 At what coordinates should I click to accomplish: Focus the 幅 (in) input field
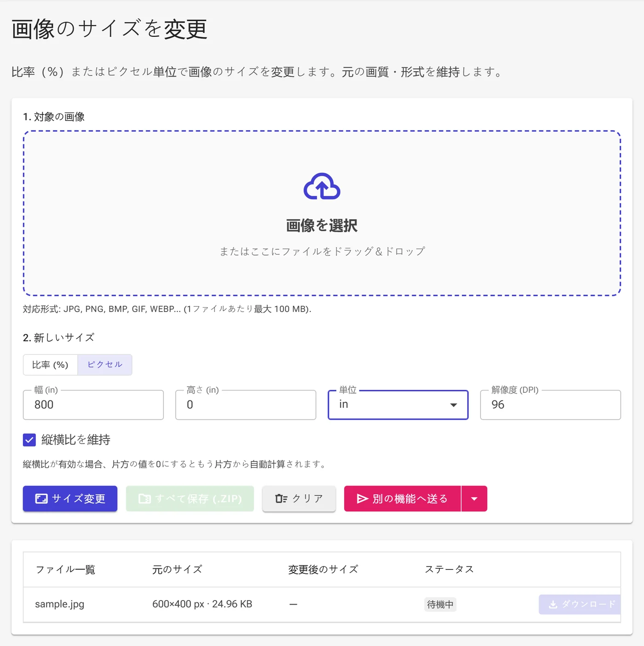(x=93, y=405)
